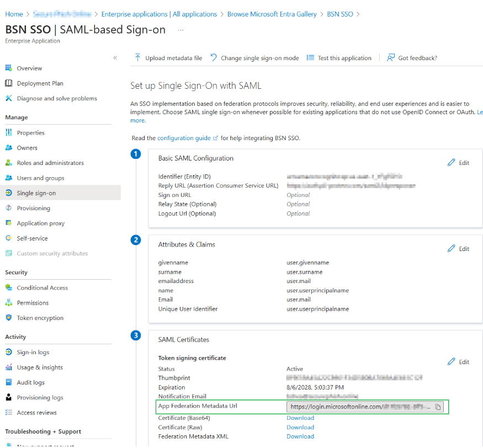Click the Deployment Plan book icon
The width and height of the screenshot is (483, 448).
pos(9,83)
